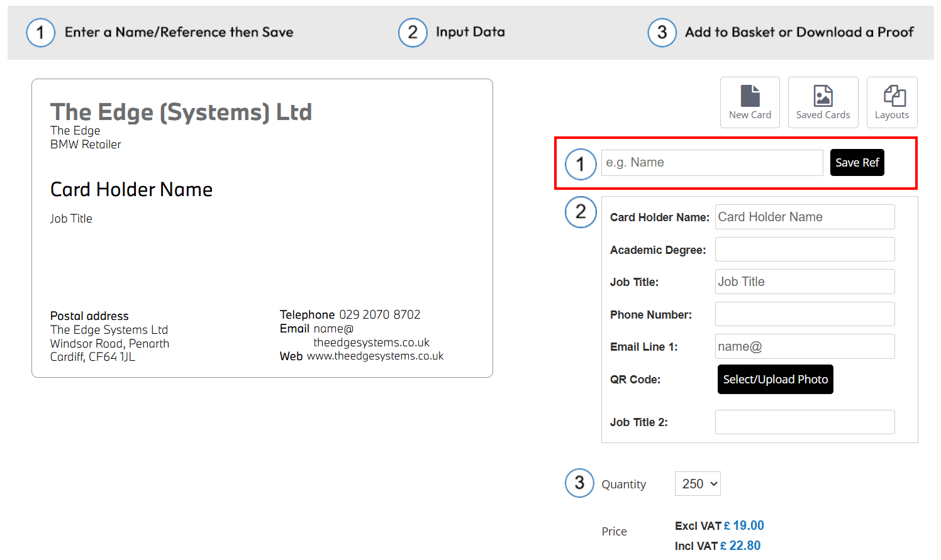Click the step 1 circle in header
This screenshot has height=560, width=941.
[41, 32]
